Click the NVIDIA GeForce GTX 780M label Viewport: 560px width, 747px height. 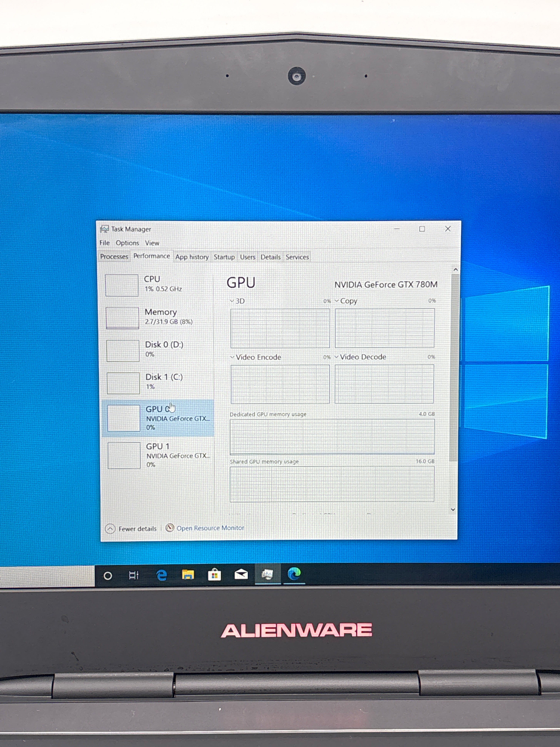point(386,284)
